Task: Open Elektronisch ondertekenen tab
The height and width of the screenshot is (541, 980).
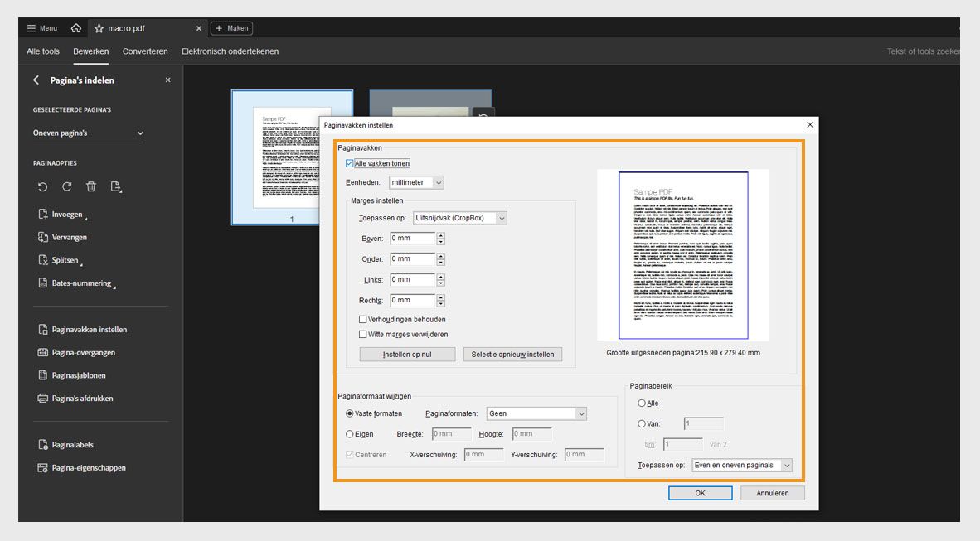Action: (x=230, y=51)
